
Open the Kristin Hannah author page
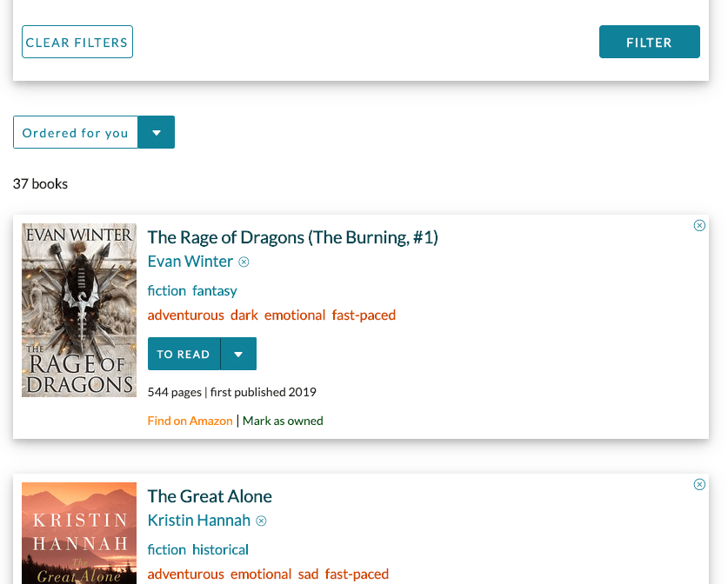coord(198,521)
